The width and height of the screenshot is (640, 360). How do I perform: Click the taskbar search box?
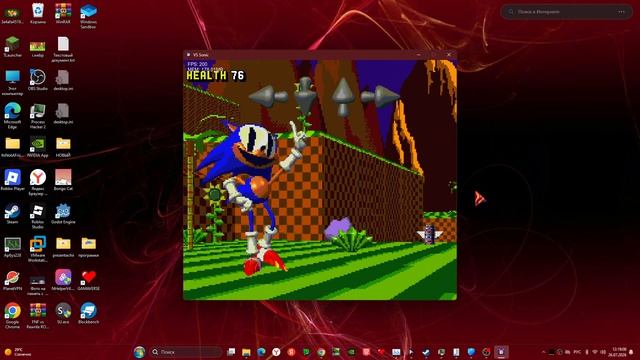coord(186,352)
